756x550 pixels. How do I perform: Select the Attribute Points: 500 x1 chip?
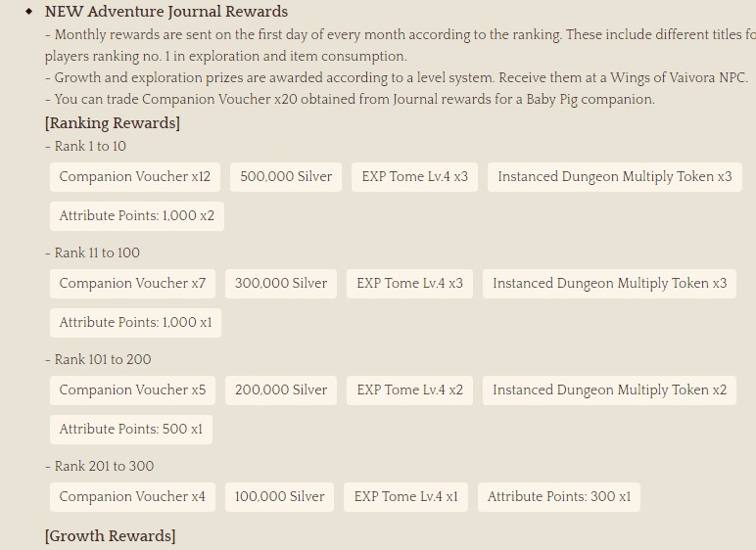(x=131, y=430)
